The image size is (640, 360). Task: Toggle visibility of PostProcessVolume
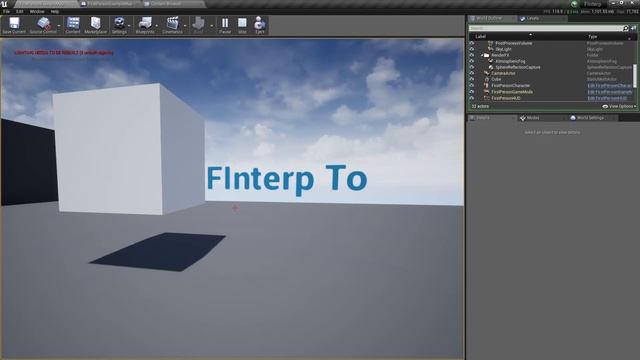[x=472, y=43]
